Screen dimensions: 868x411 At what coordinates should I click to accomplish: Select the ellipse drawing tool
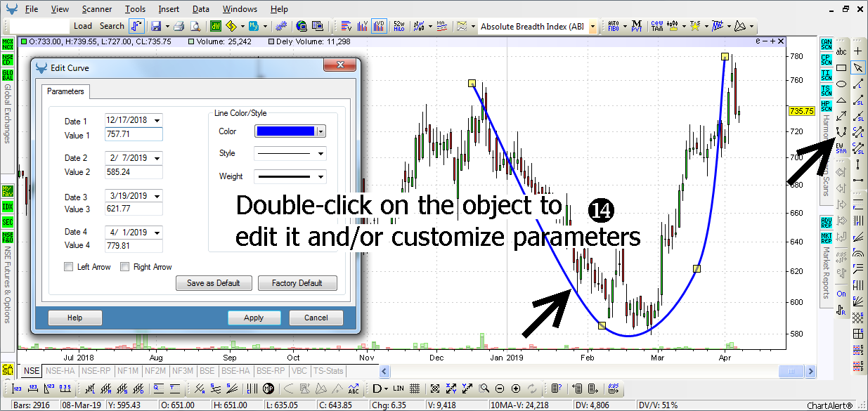click(x=841, y=84)
